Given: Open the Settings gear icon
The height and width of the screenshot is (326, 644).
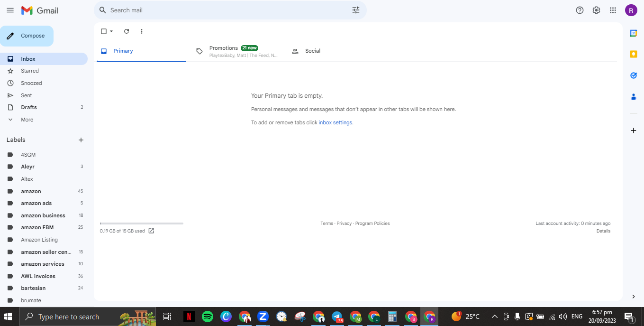Looking at the screenshot, I should (596, 10).
